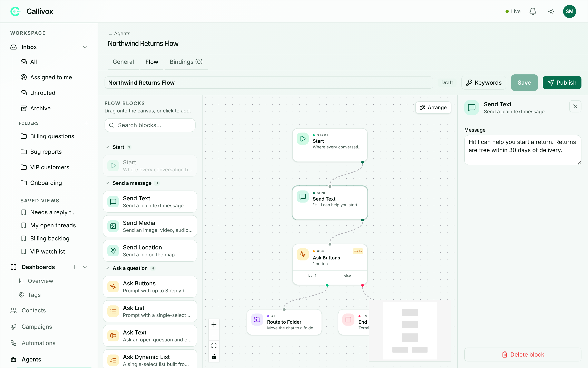Add the Ask Text block
The width and height of the screenshot is (588, 368).
[x=150, y=336]
